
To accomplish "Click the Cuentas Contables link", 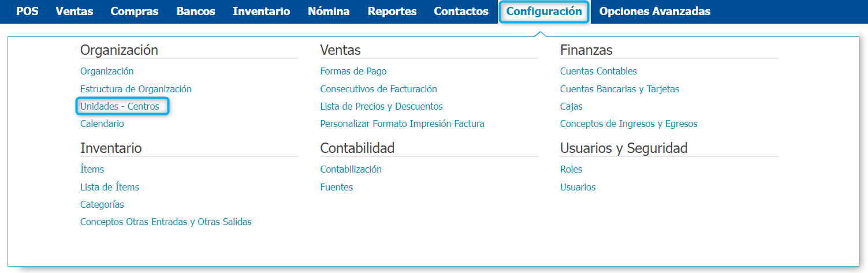I will (598, 71).
